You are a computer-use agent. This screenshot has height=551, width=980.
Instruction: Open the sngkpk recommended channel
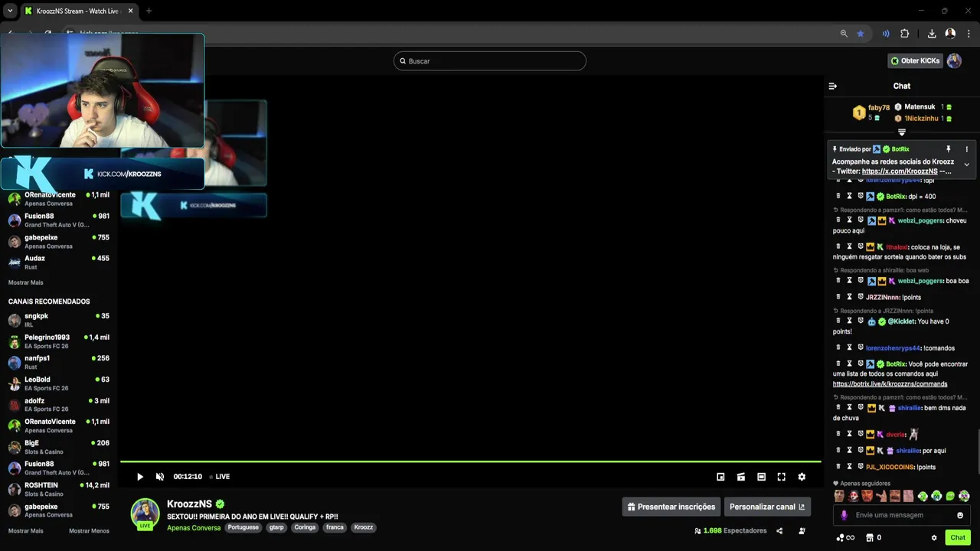[59, 320]
